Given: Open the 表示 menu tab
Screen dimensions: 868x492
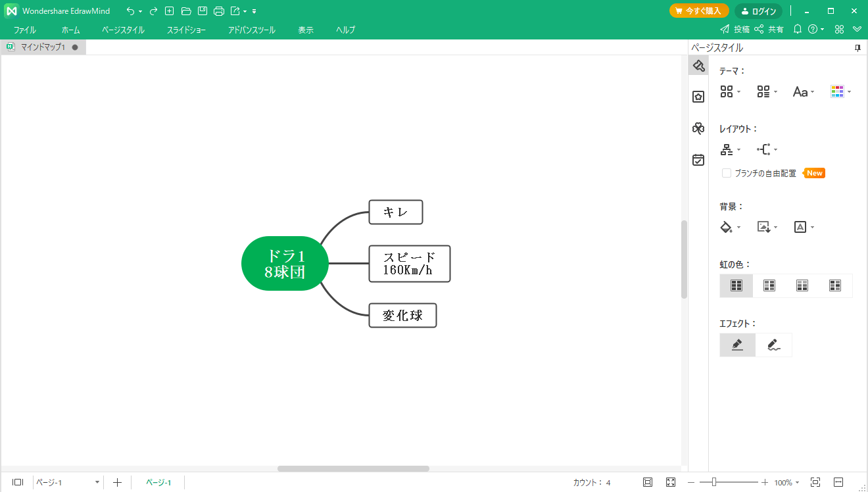Looking at the screenshot, I should pos(306,30).
